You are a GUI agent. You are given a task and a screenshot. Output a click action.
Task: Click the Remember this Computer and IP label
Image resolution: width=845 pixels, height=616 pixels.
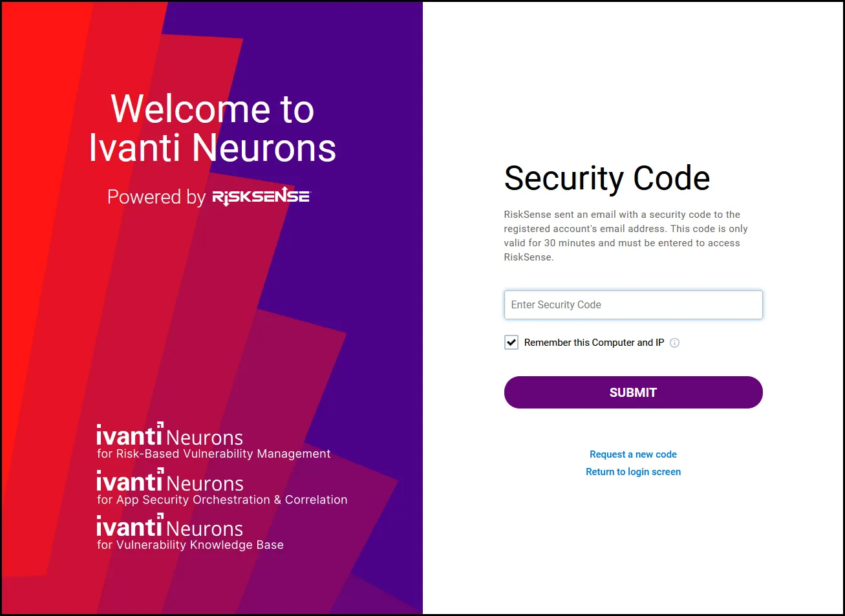pos(594,343)
